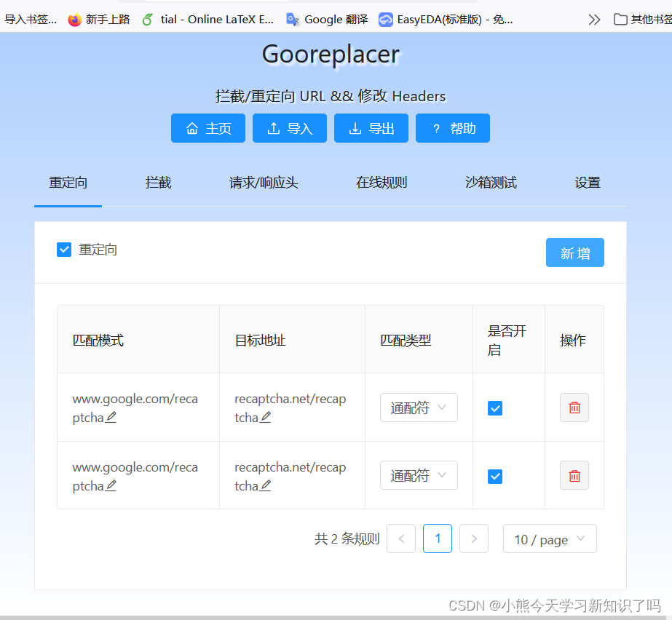This screenshot has width=672, height=620.
Task: Open the 在线规则 tab
Action: pyautogui.click(x=382, y=183)
